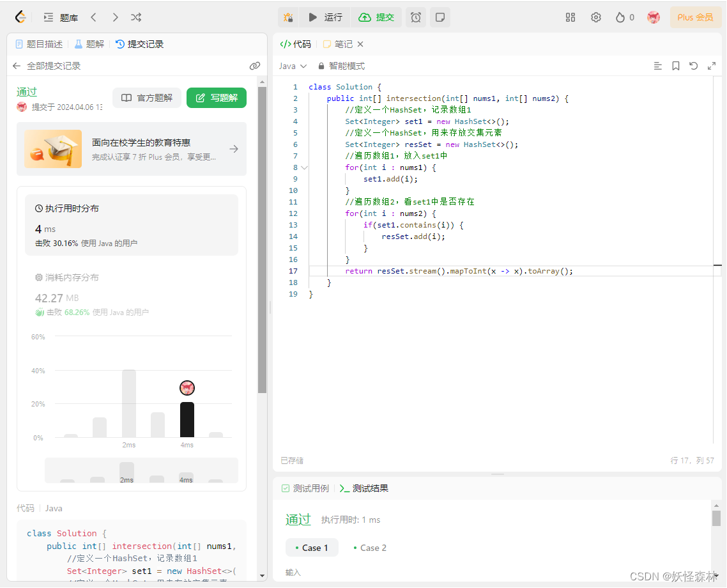Start the timer alarm clock icon

click(416, 18)
